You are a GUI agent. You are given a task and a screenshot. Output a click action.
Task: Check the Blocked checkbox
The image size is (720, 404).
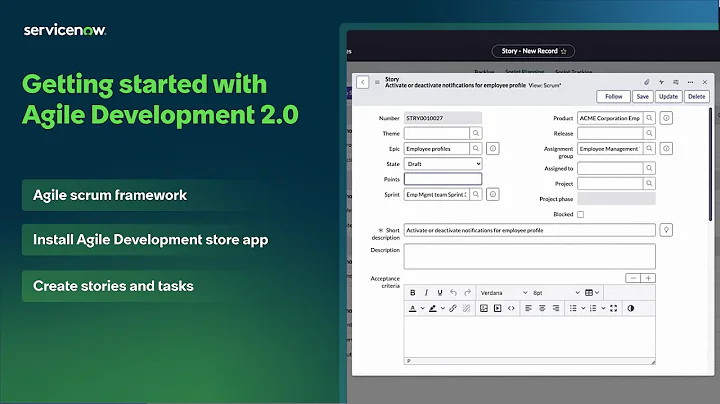[x=580, y=214]
